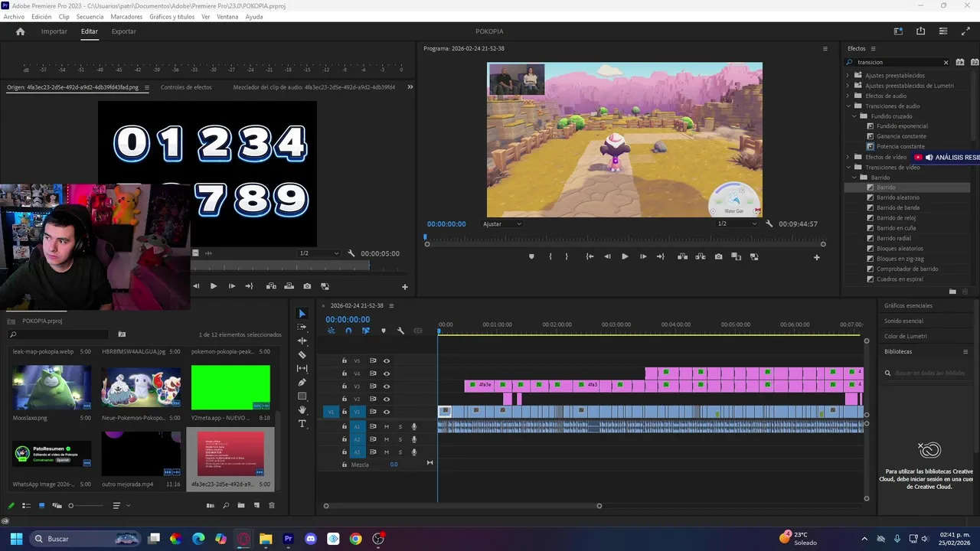The width and height of the screenshot is (980, 551).
Task: Clear the effects search field X
Action: pos(946,62)
